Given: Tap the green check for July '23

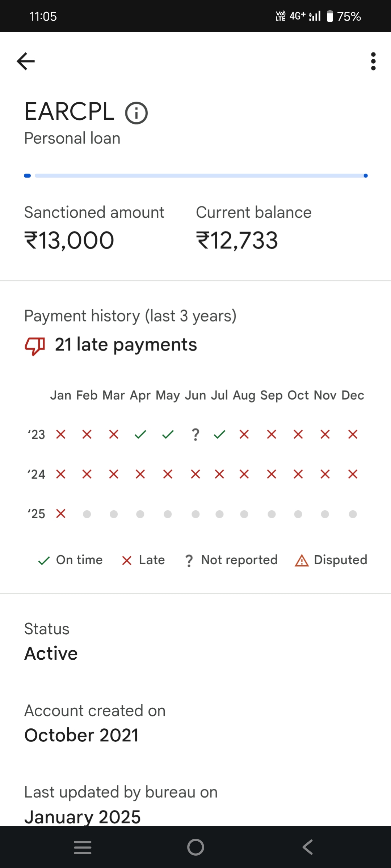Looking at the screenshot, I should point(219,434).
